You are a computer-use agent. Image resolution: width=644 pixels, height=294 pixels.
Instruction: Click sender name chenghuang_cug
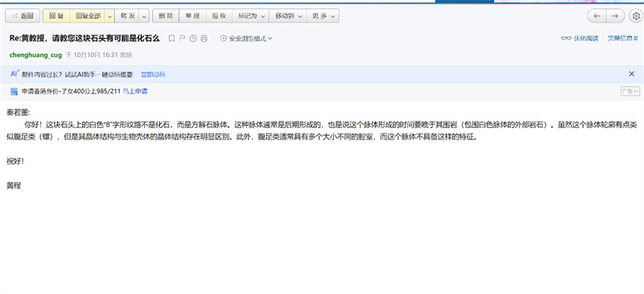(x=35, y=55)
